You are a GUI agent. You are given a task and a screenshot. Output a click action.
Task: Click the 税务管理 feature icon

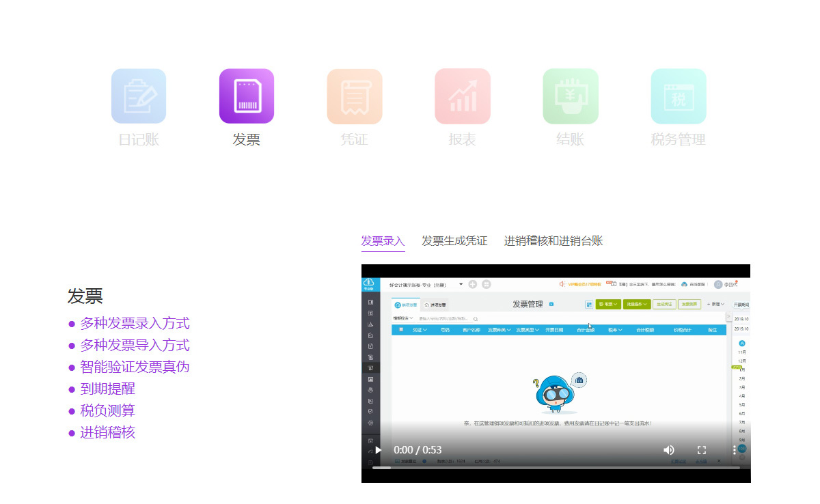(x=678, y=96)
